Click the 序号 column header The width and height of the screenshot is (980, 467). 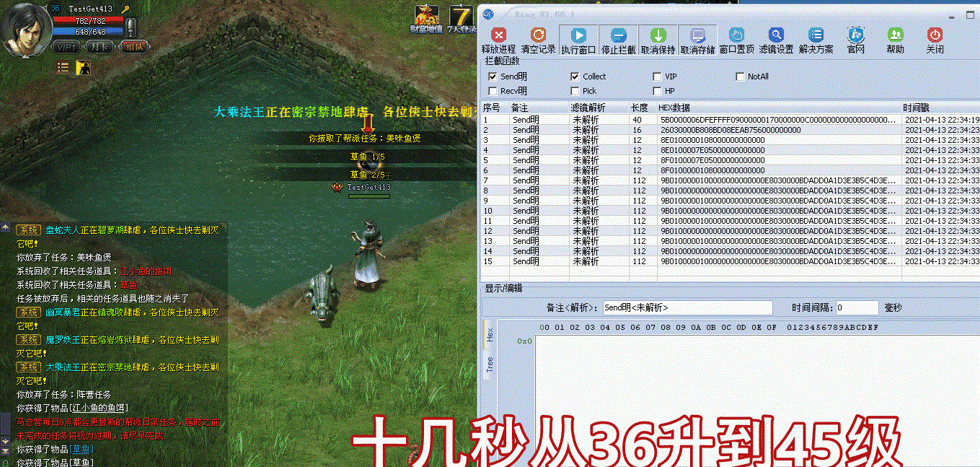point(495,108)
